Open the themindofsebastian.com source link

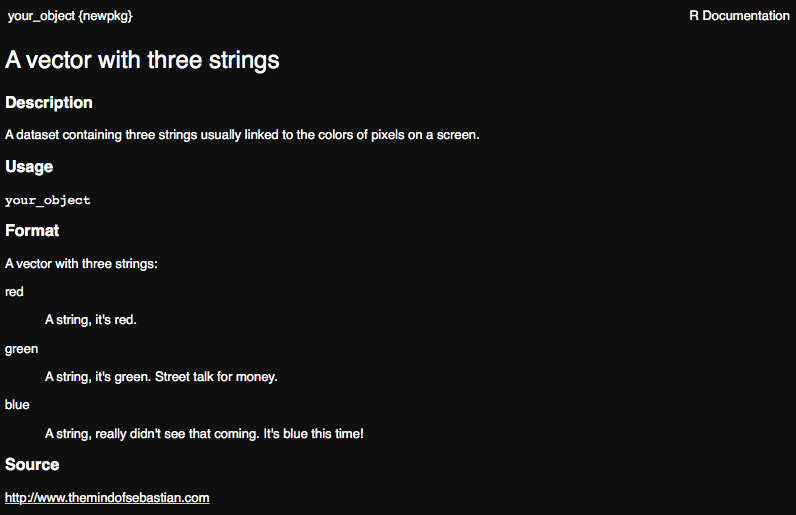click(107, 498)
